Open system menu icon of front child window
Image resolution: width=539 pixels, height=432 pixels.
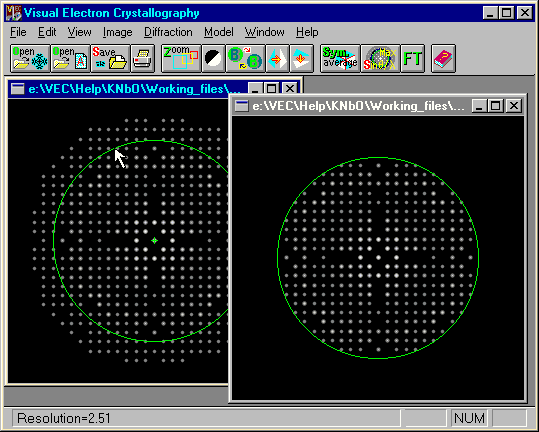(241, 106)
